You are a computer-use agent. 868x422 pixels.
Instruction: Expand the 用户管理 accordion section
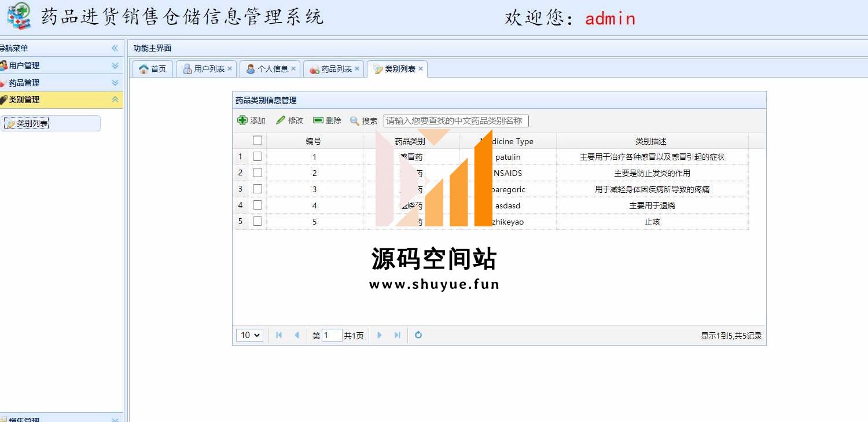(115, 65)
